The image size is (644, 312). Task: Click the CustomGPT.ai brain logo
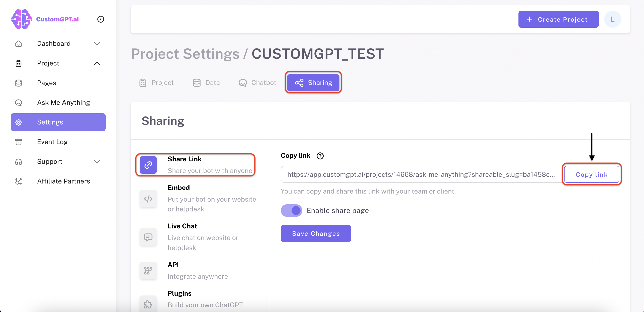click(21, 19)
